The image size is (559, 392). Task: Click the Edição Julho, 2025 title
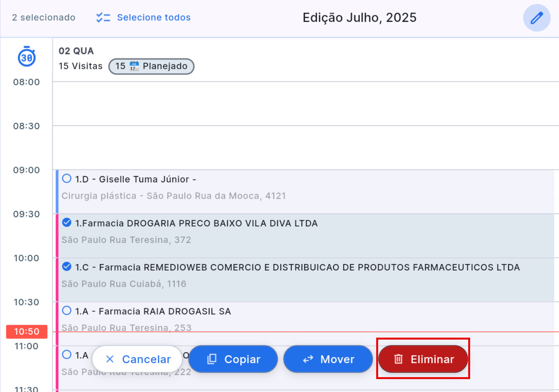(359, 18)
